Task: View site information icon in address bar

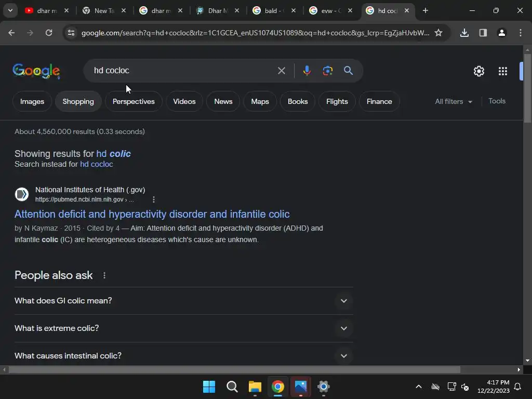Action: [x=71, y=33]
